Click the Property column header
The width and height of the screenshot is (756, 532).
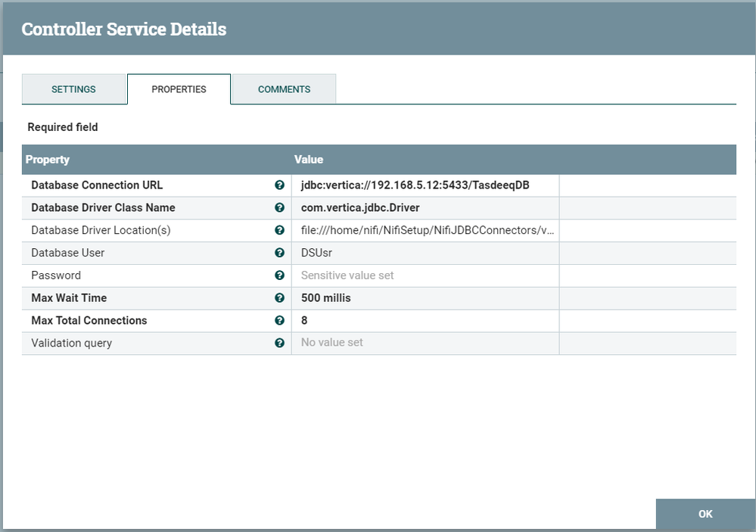coord(48,160)
